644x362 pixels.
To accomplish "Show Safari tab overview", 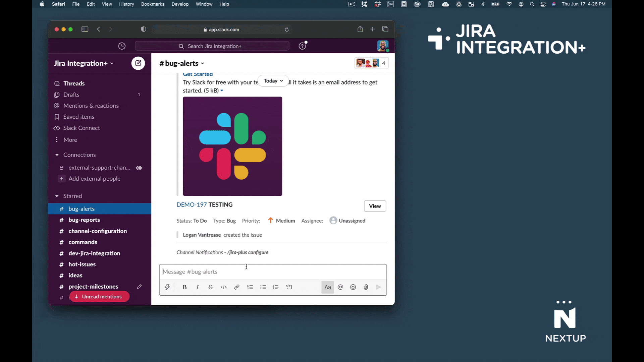I will (385, 29).
